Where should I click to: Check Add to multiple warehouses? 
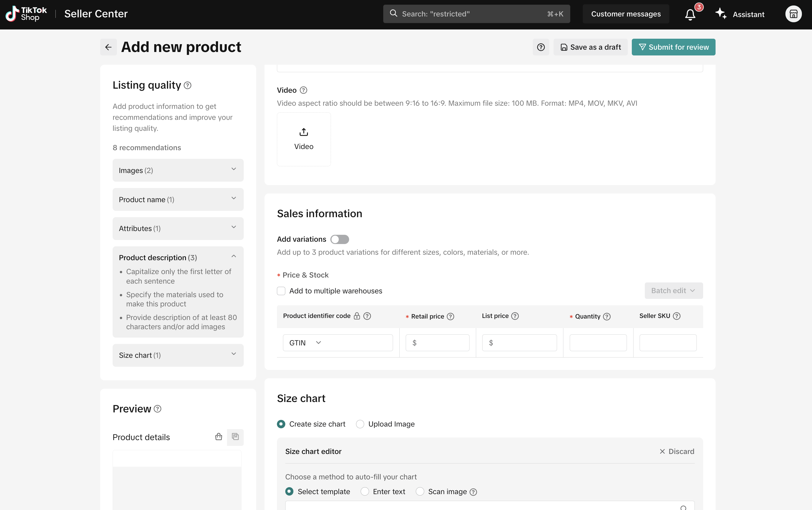tap(281, 291)
